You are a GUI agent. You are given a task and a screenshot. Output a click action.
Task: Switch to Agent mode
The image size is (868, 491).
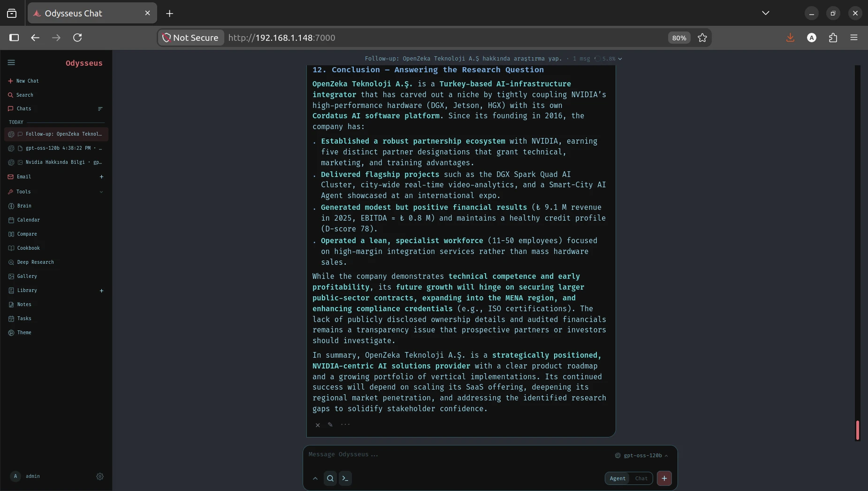[x=617, y=479]
